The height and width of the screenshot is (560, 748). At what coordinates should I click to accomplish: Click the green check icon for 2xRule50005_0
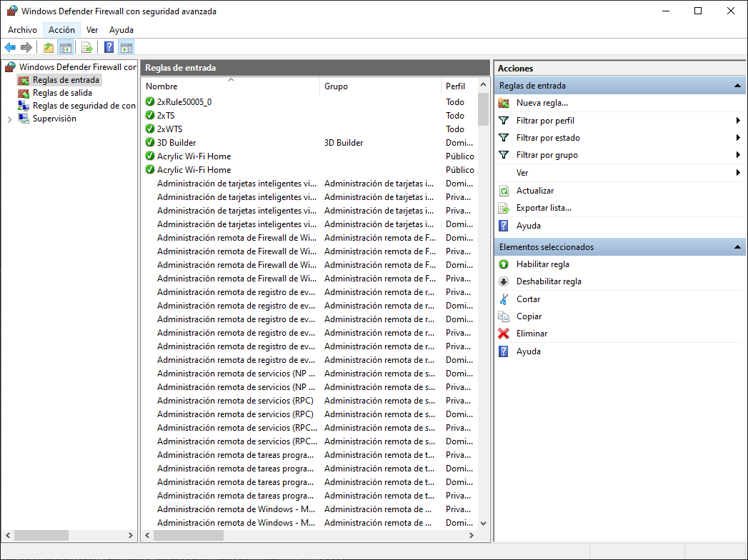tap(150, 101)
